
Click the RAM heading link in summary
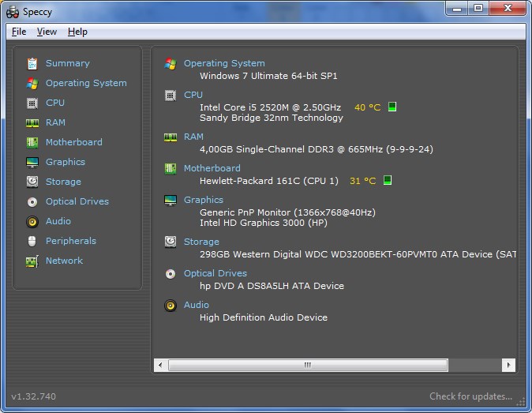pos(193,137)
